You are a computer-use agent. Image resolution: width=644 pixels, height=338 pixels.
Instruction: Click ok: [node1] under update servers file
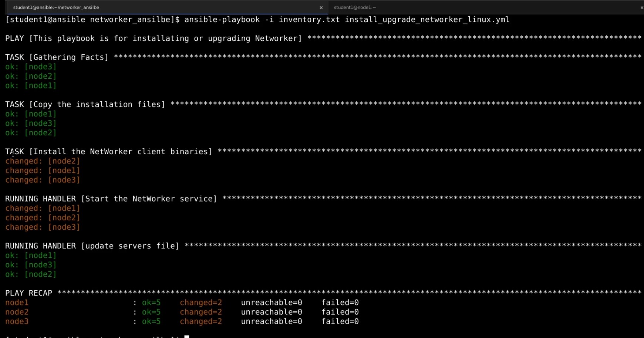[31, 256]
